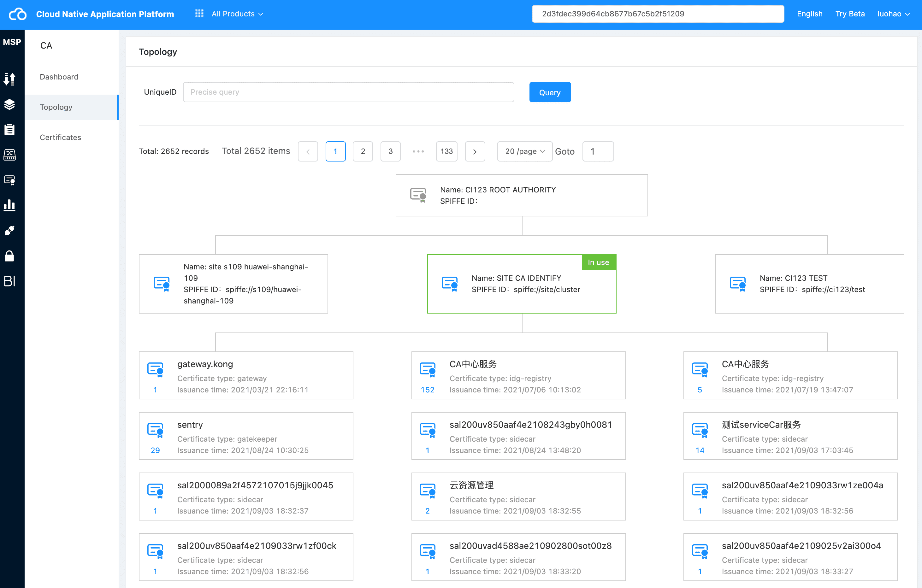Open the stacked layers sidebar icon

coord(9,104)
